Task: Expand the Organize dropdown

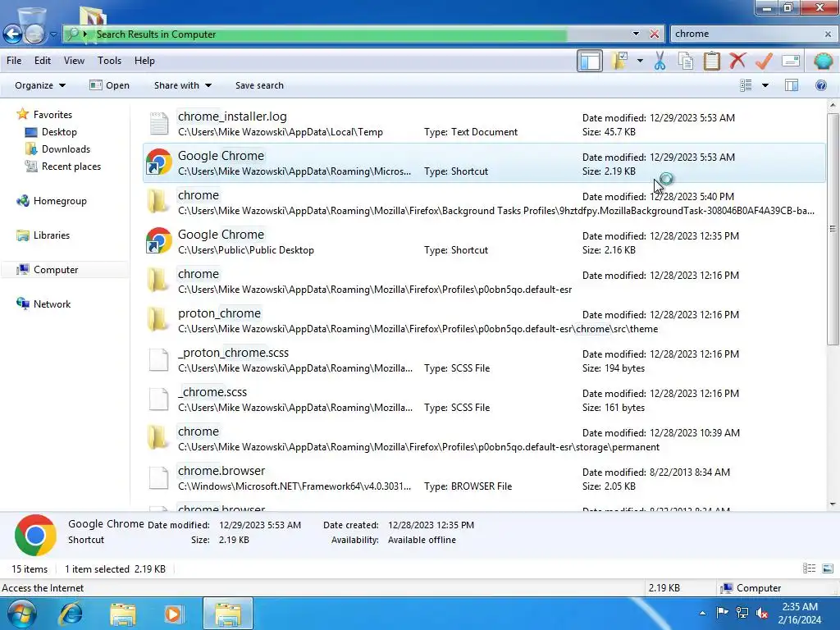Action: click(40, 85)
